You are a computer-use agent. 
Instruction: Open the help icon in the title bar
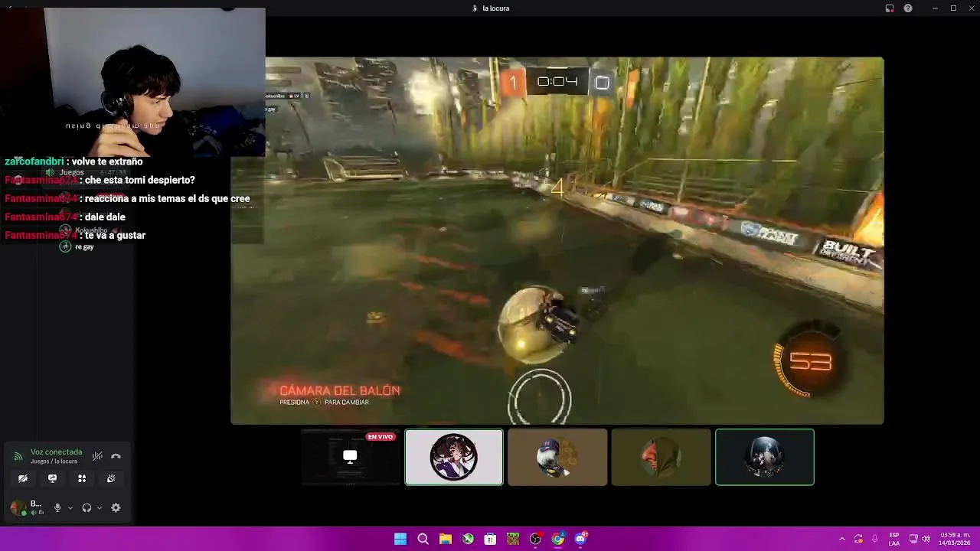[908, 8]
